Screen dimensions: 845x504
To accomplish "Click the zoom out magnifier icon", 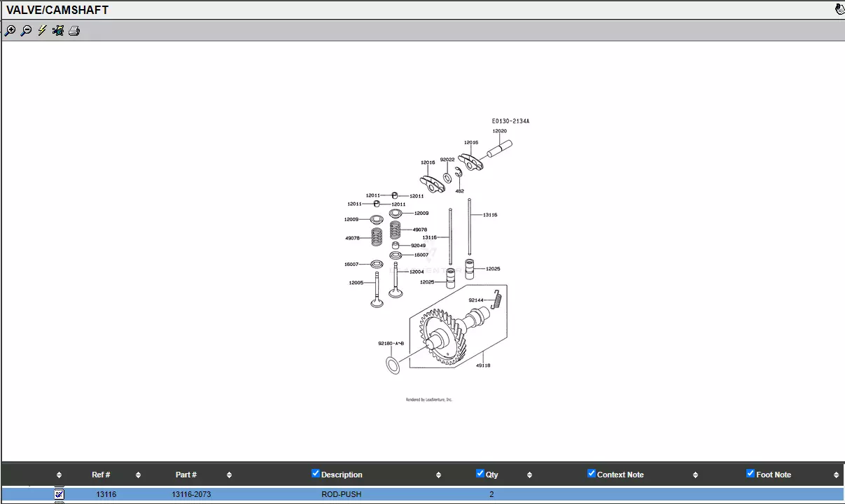I will [26, 31].
